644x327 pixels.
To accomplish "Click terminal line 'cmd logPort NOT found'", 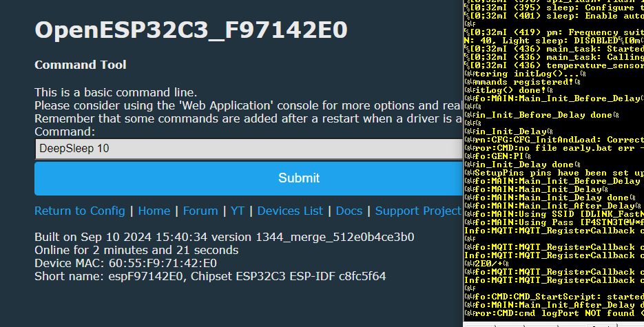I will click(x=554, y=313).
